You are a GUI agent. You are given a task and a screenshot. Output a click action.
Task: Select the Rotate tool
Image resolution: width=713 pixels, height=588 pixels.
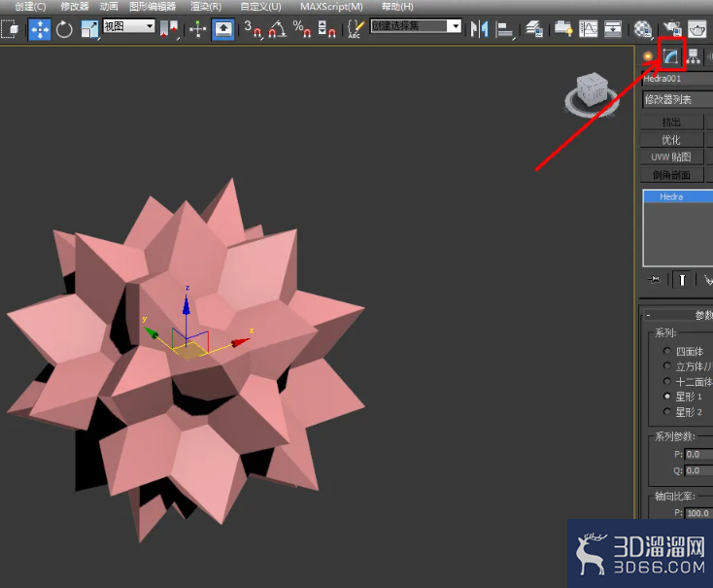pos(64,29)
